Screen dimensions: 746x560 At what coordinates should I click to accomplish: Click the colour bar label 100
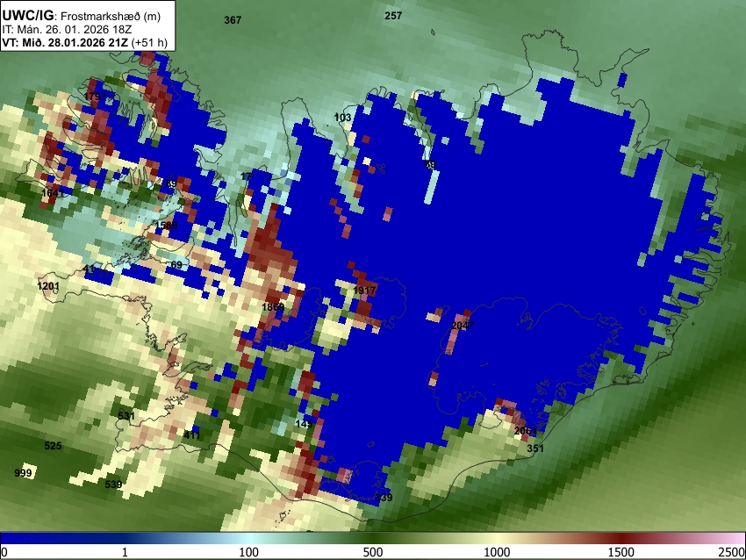click(x=248, y=552)
